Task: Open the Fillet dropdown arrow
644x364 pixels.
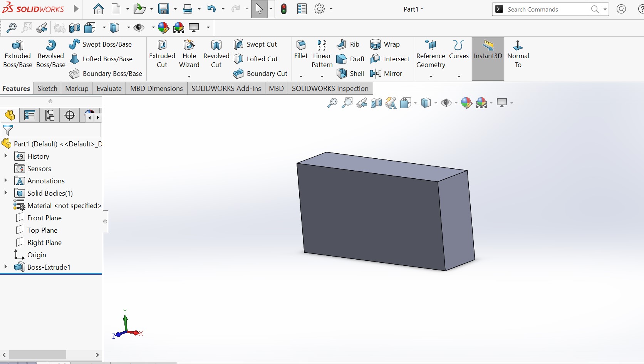Action: click(301, 76)
